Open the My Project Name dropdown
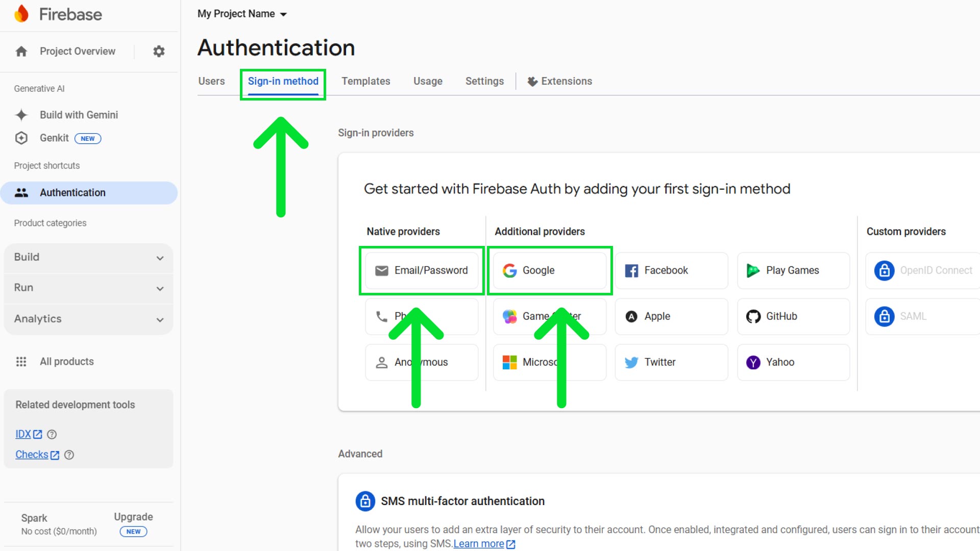Screen dimensions: 980x551 pos(242,14)
